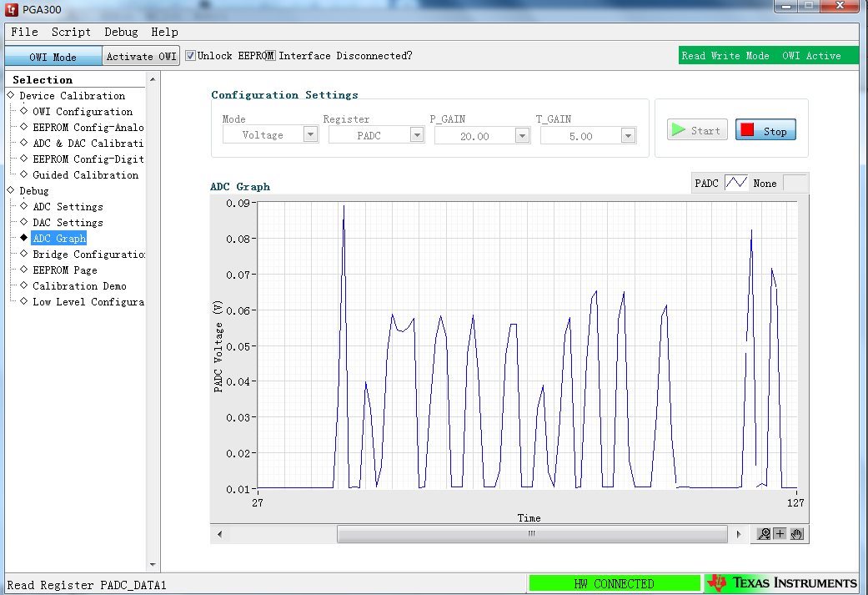Click the PADC plot line legend icon

pos(736,183)
